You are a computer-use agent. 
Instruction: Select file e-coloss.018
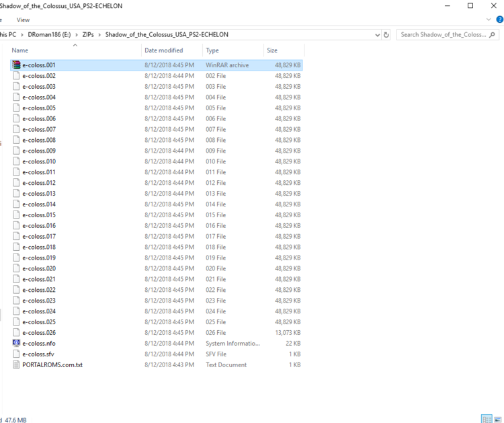click(x=39, y=247)
